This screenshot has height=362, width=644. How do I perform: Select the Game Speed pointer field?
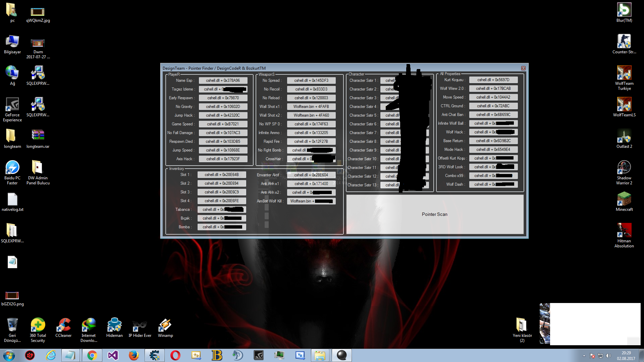[223, 124]
